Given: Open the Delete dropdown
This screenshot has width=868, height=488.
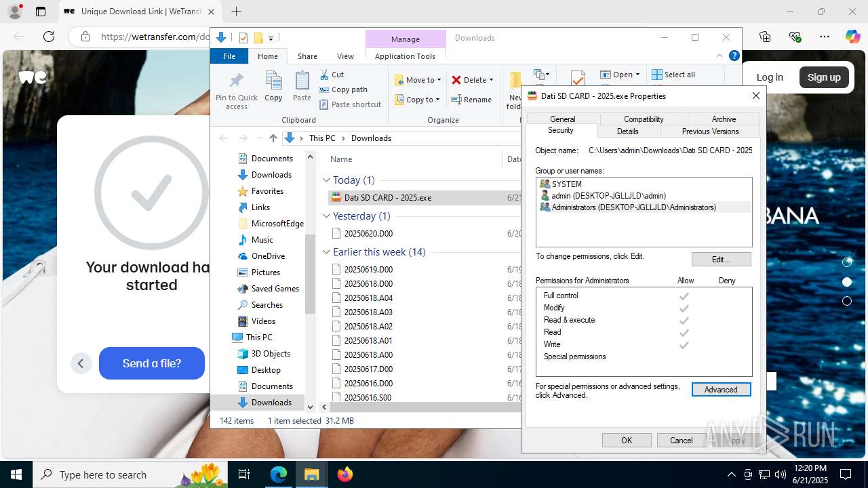Looking at the screenshot, I should pos(473,80).
